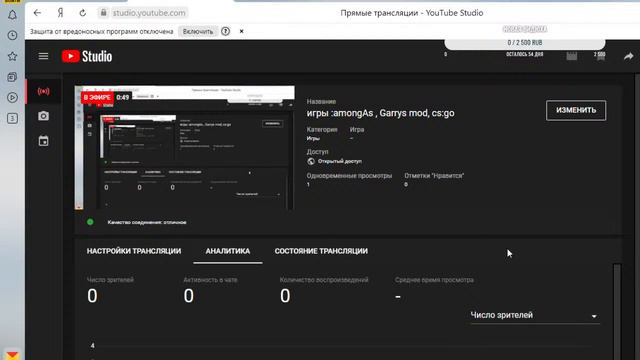Click the Среднее время просмотра metric
640x360 pixels.
[x=434, y=289]
